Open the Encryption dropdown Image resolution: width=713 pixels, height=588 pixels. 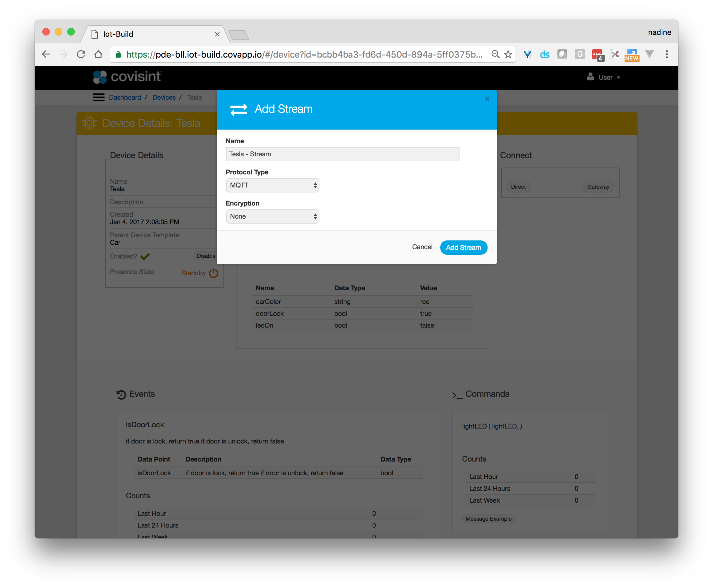coord(272,216)
